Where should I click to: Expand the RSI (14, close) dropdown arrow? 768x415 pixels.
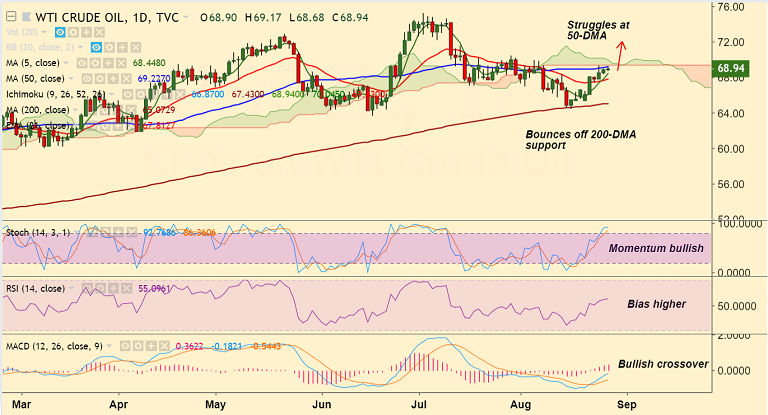click(72, 289)
